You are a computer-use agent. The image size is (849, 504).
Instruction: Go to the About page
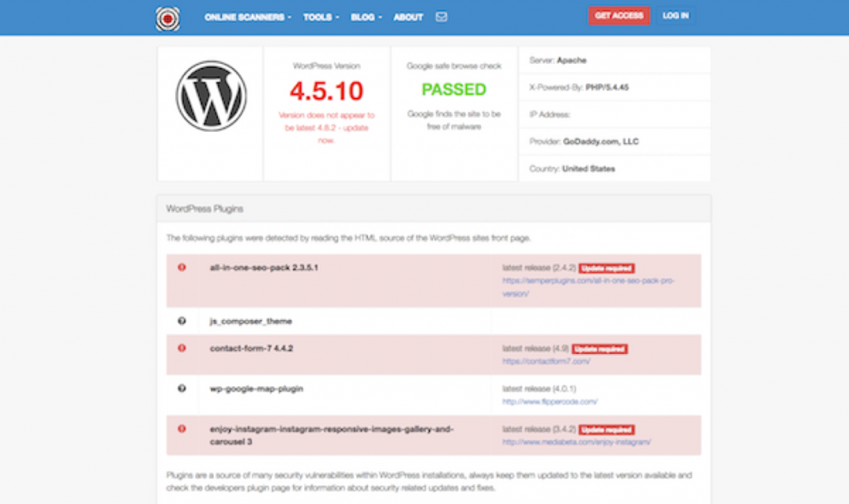pos(408,17)
